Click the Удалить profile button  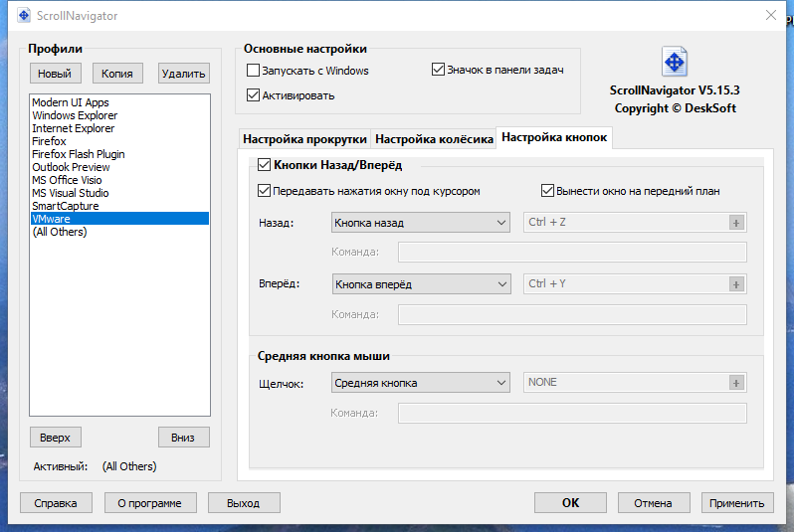tap(183, 74)
